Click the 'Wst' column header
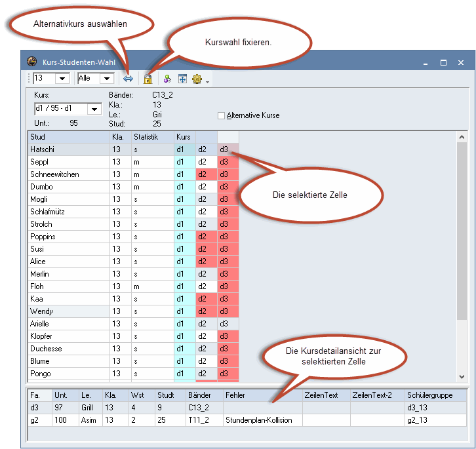Image resolution: width=476 pixels, height=449 pixels. [x=142, y=395]
